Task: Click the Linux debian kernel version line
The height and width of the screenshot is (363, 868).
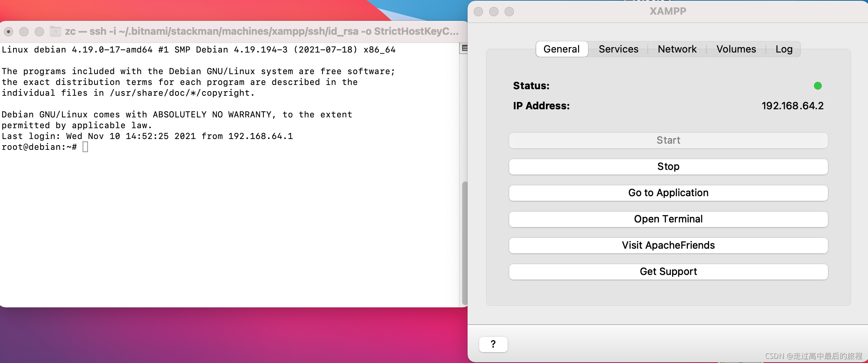Action: coord(199,50)
